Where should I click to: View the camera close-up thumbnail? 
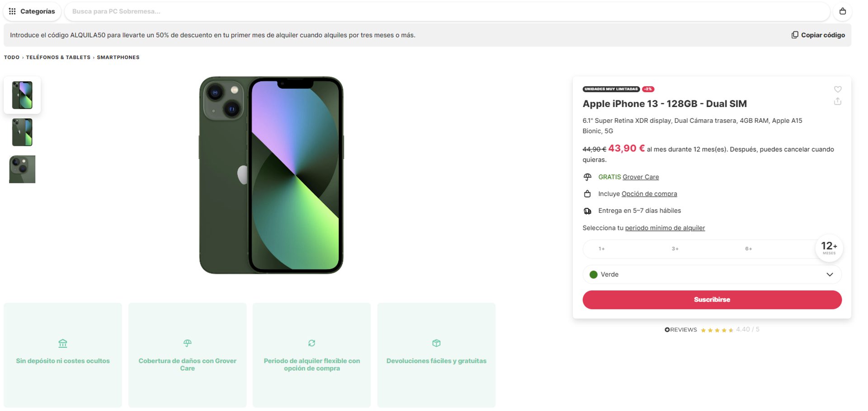tap(22, 169)
